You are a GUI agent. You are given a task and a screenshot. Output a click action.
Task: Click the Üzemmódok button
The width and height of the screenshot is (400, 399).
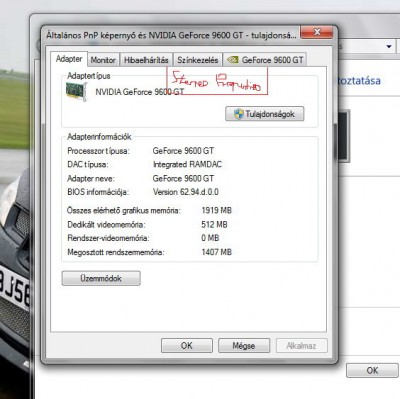click(x=101, y=278)
